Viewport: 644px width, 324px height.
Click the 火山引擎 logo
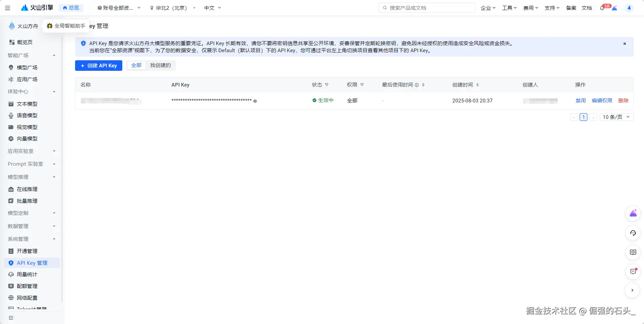(37, 8)
